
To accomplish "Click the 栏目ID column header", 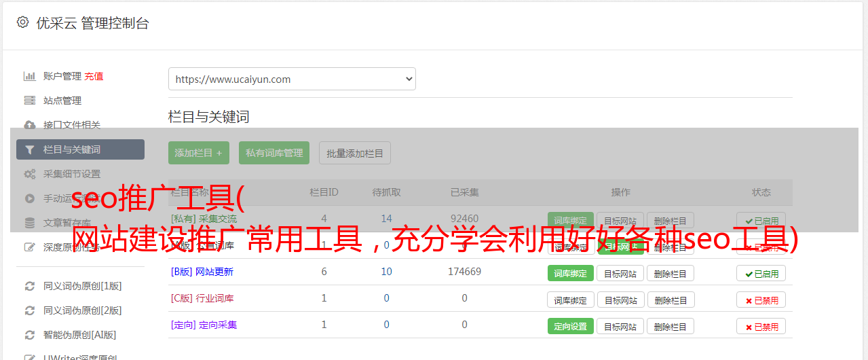I will [324, 192].
